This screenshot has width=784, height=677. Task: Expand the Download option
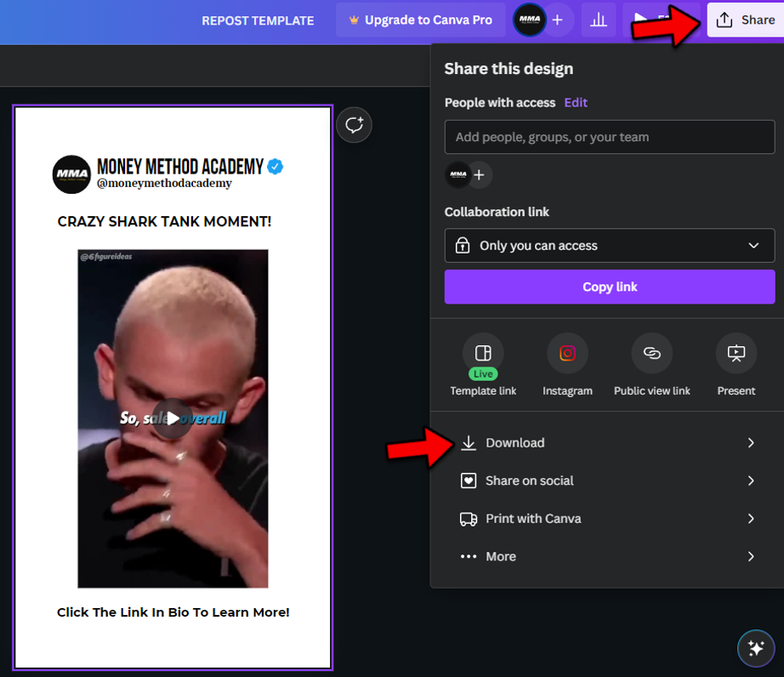point(607,443)
